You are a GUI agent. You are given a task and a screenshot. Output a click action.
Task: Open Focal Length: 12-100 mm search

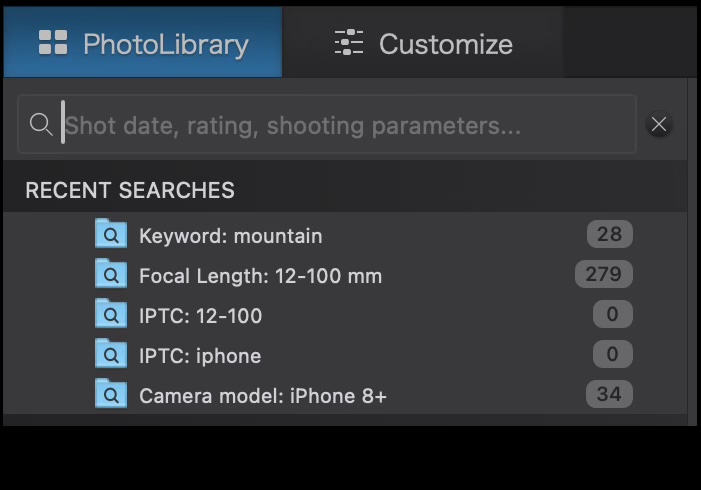[x=260, y=276]
